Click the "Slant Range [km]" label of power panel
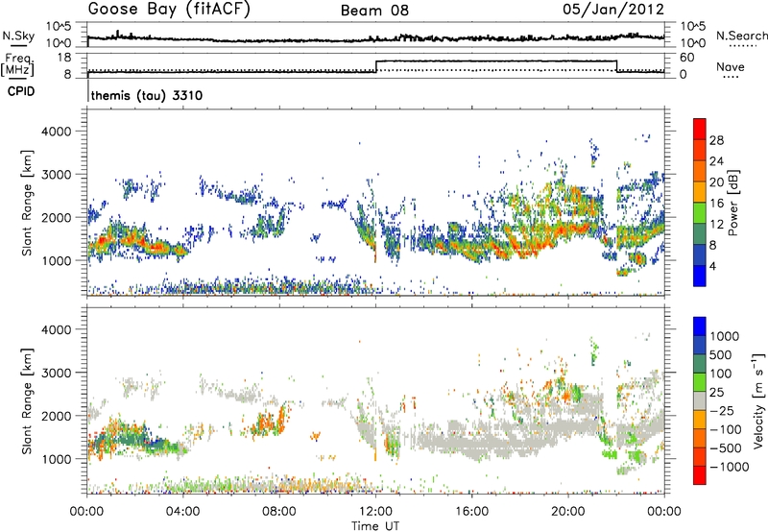 click(x=27, y=204)
